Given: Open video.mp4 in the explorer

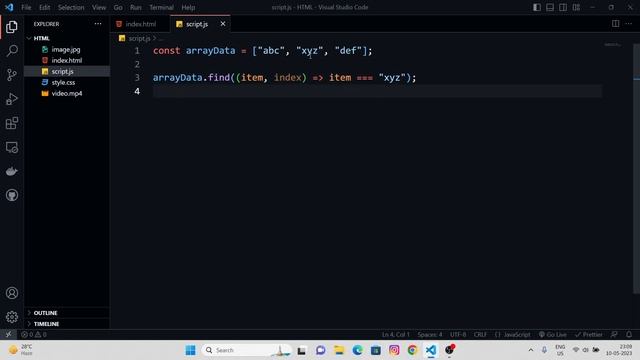Looking at the screenshot, I should [x=67, y=93].
